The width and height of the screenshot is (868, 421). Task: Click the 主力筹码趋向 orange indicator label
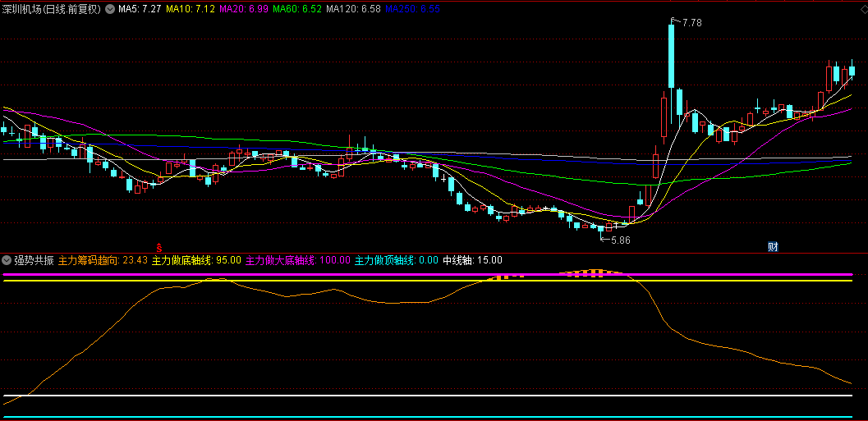pyautogui.click(x=103, y=260)
